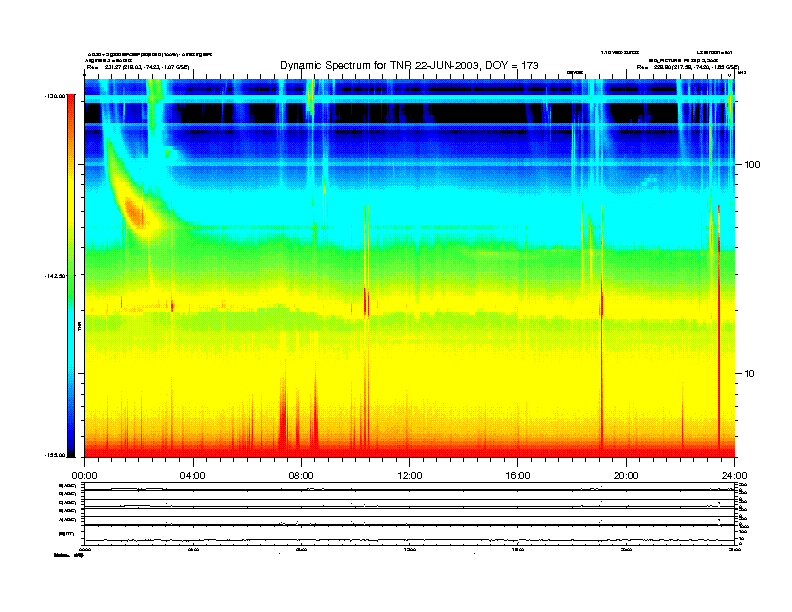Click the 10 frequency axis label
The width and height of the screenshot is (792, 612).
(x=750, y=373)
